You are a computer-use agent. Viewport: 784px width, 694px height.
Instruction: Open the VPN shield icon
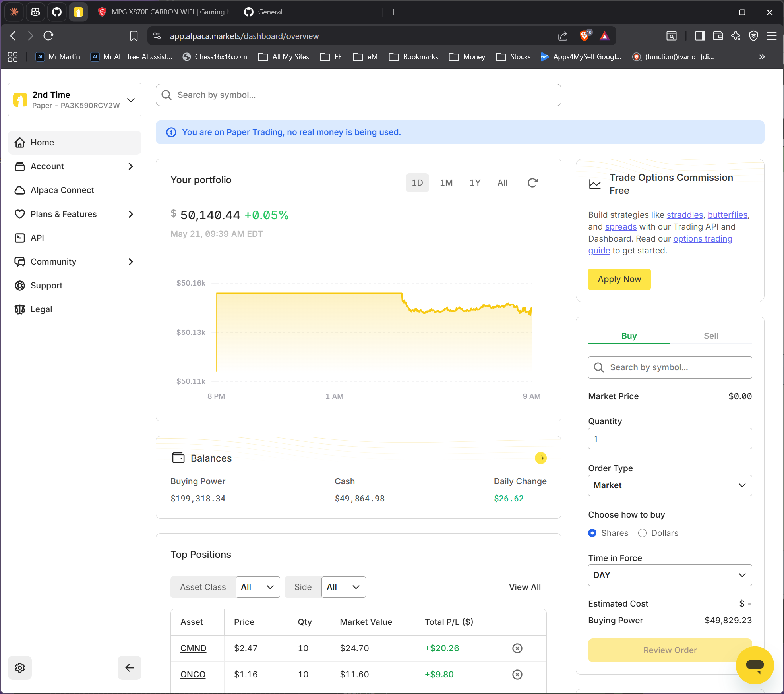coord(753,36)
